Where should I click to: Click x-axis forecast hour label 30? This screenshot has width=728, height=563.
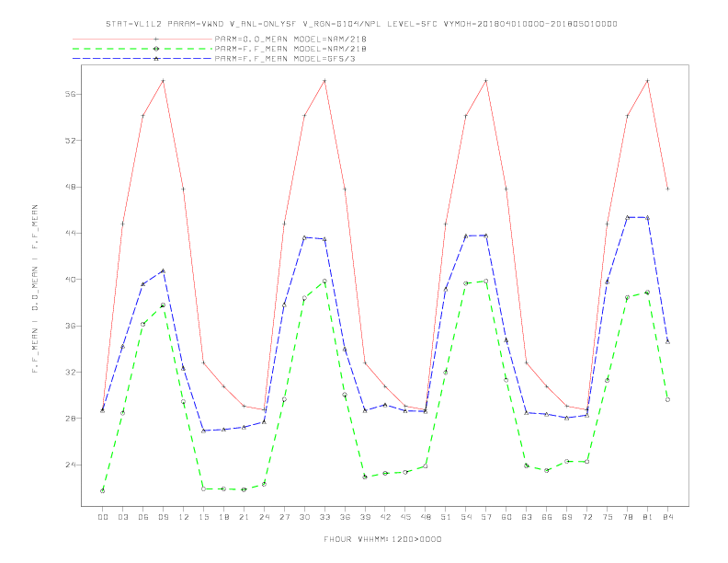pos(304,517)
